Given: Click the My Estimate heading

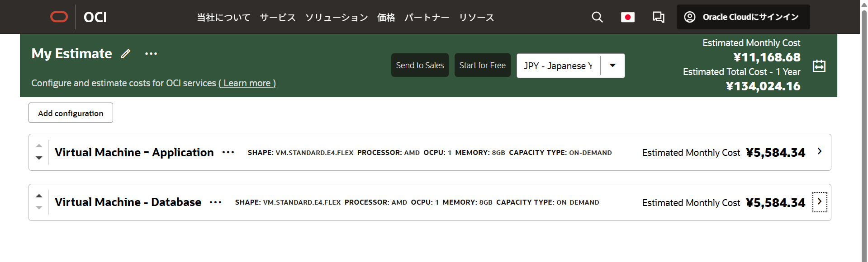Looking at the screenshot, I should point(71,54).
